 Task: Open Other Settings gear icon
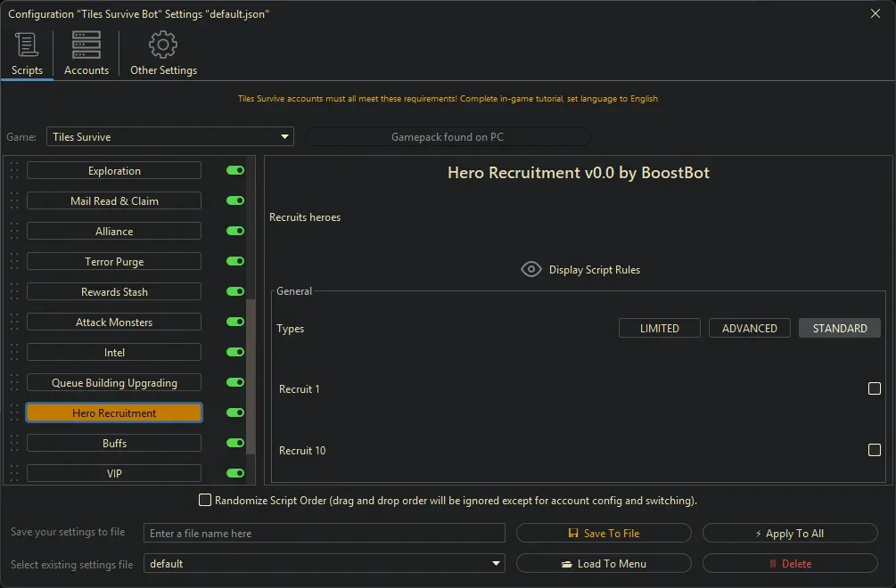[x=163, y=45]
